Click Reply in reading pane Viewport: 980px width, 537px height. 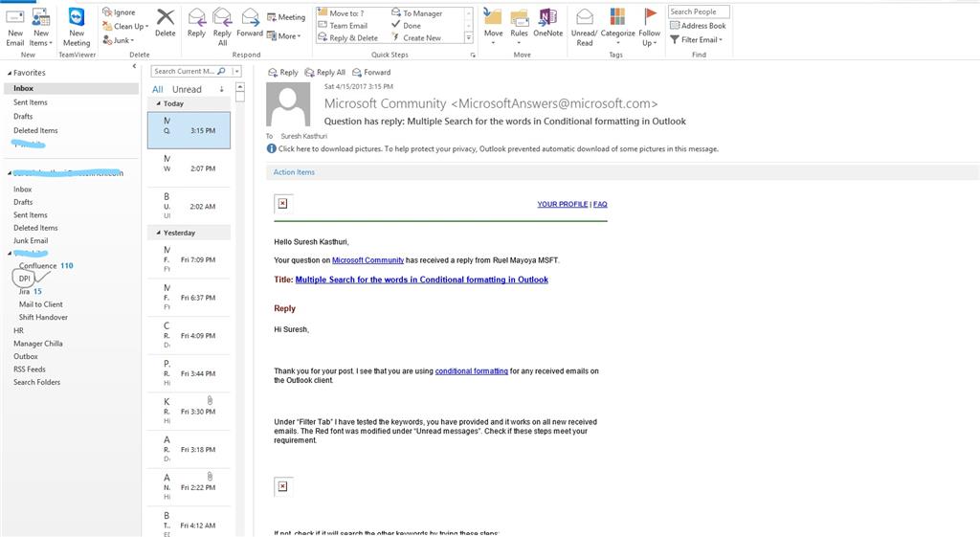coord(283,73)
